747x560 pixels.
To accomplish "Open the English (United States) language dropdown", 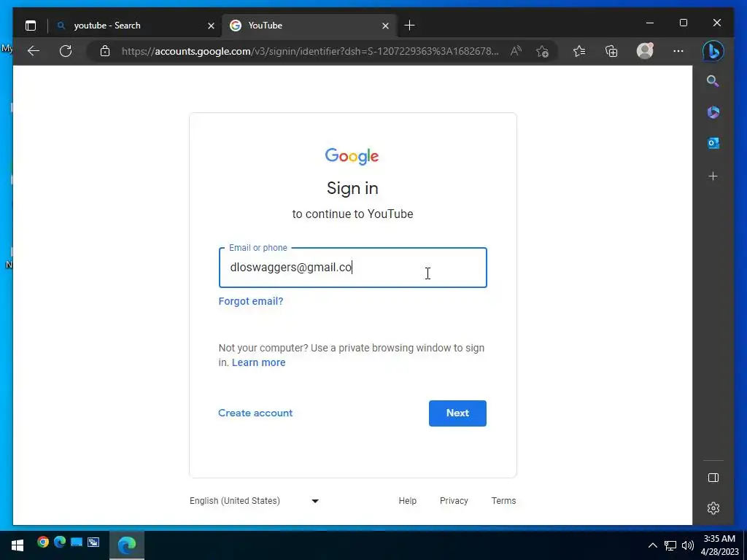I will pos(255,501).
